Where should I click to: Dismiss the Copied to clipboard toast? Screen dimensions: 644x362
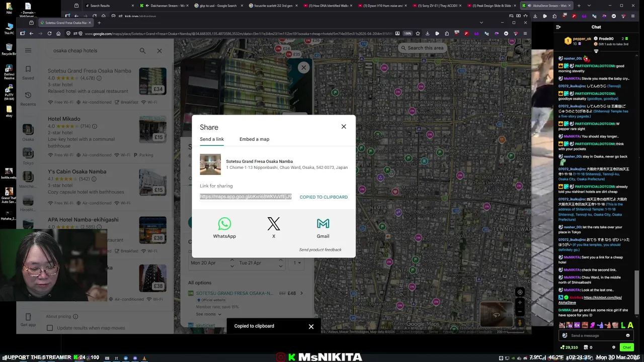click(311, 326)
